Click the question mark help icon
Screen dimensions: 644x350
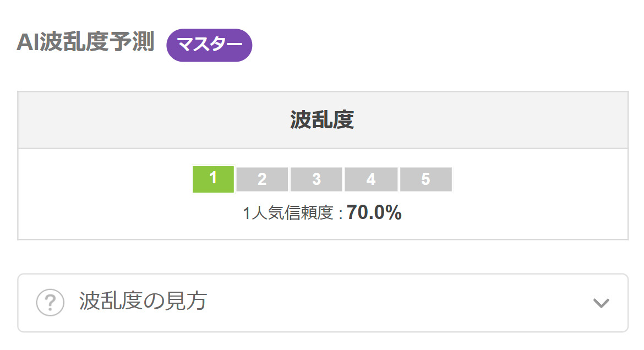point(50,303)
